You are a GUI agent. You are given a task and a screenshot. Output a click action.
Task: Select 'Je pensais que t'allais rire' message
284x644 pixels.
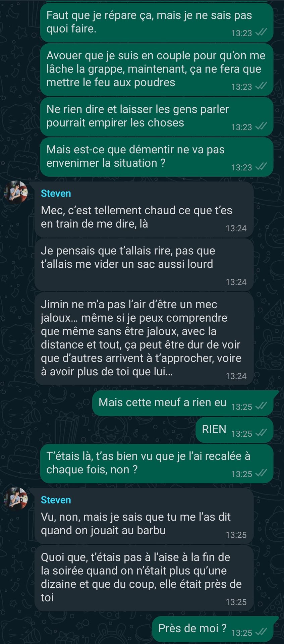point(144,265)
